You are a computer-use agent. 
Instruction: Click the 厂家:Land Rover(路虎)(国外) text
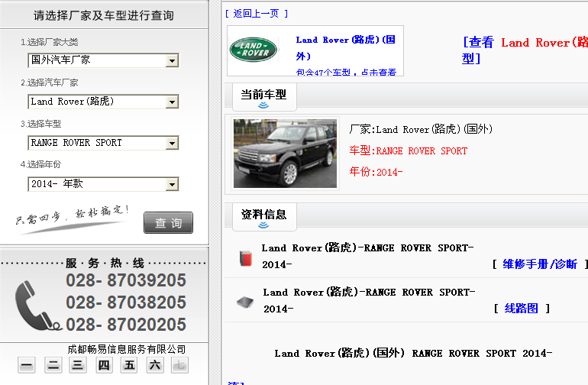click(x=421, y=129)
